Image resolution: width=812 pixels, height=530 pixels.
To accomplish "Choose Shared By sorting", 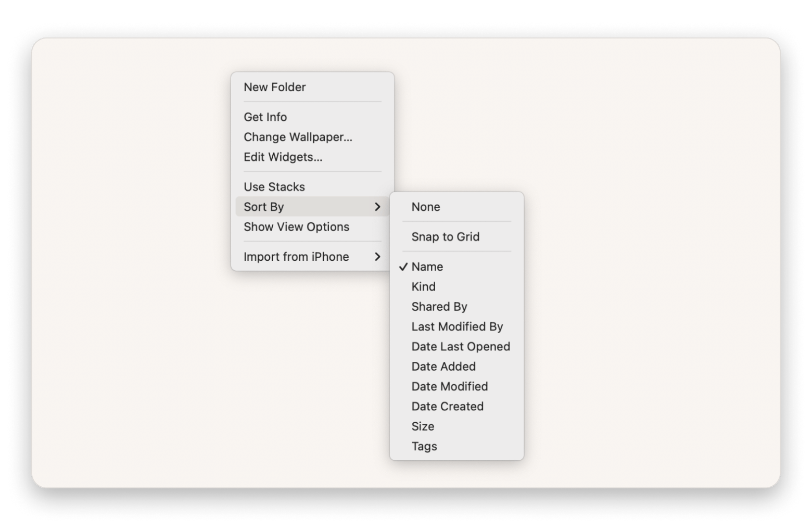I will [x=439, y=306].
